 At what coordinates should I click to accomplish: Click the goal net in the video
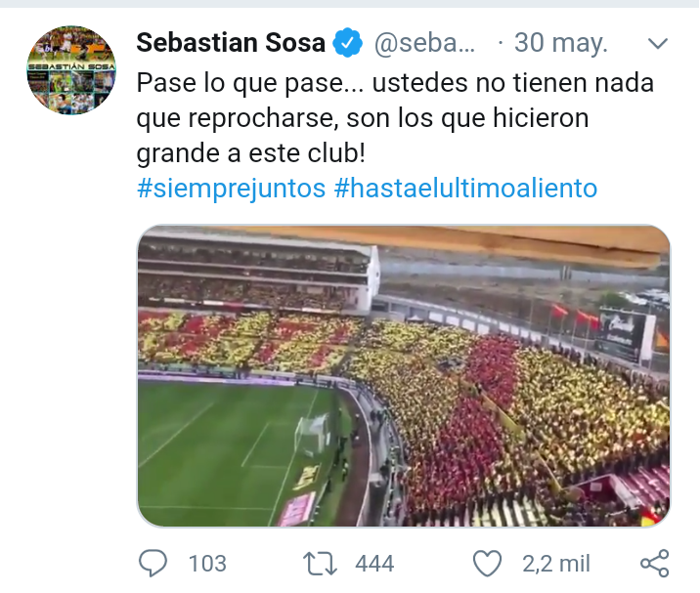pyautogui.click(x=313, y=434)
